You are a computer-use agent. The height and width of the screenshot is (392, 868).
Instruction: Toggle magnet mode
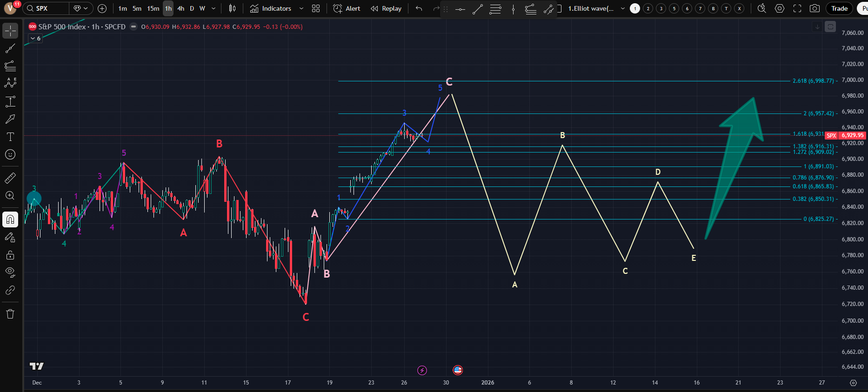click(x=10, y=219)
